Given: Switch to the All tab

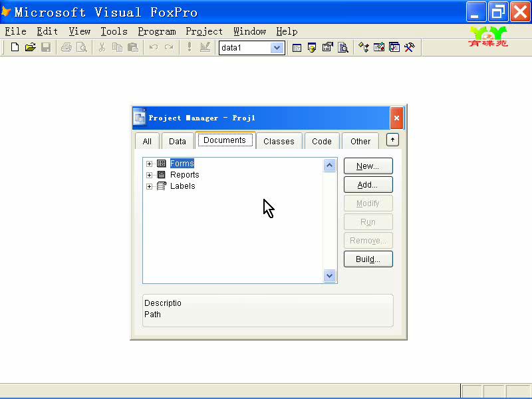Looking at the screenshot, I should [147, 141].
